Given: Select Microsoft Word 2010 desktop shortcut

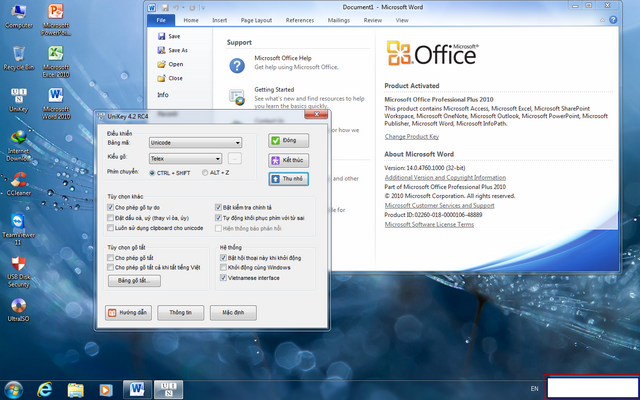Looking at the screenshot, I should coord(56,103).
